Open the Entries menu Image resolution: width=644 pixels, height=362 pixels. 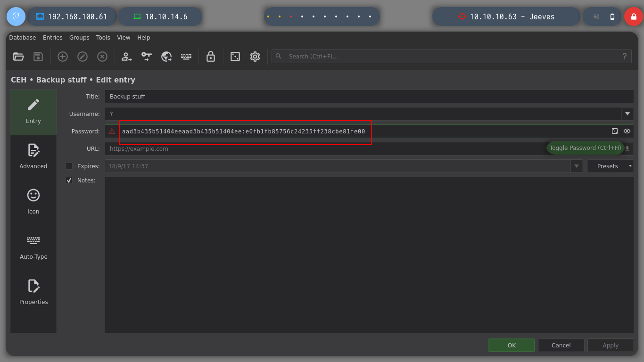click(53, 38)
